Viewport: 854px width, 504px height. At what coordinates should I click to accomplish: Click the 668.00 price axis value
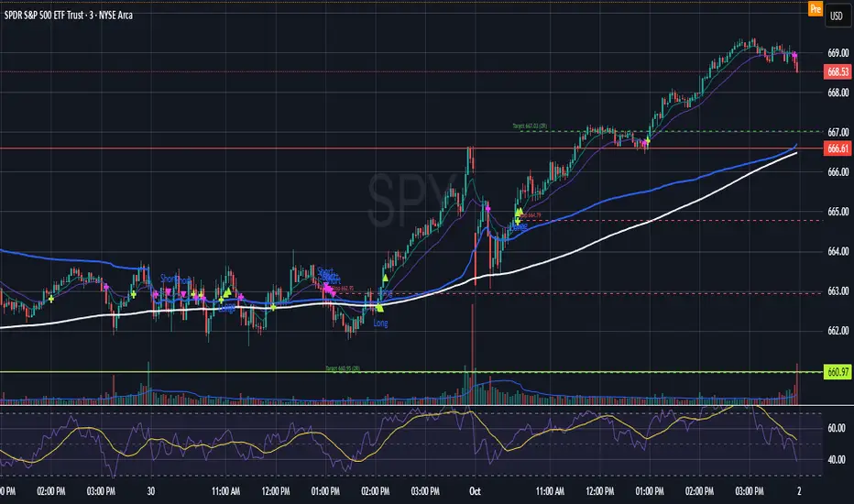838,93
